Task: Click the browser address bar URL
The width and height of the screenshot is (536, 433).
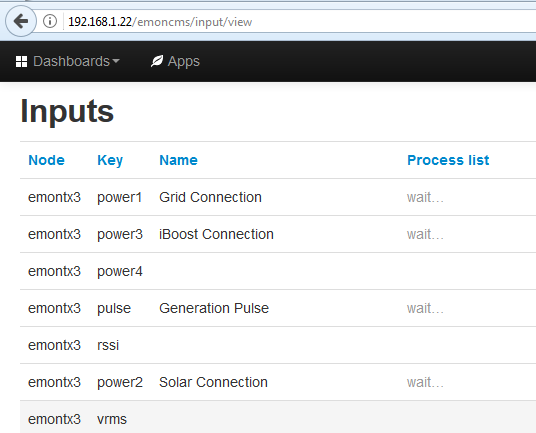Action: coord(160,22)
